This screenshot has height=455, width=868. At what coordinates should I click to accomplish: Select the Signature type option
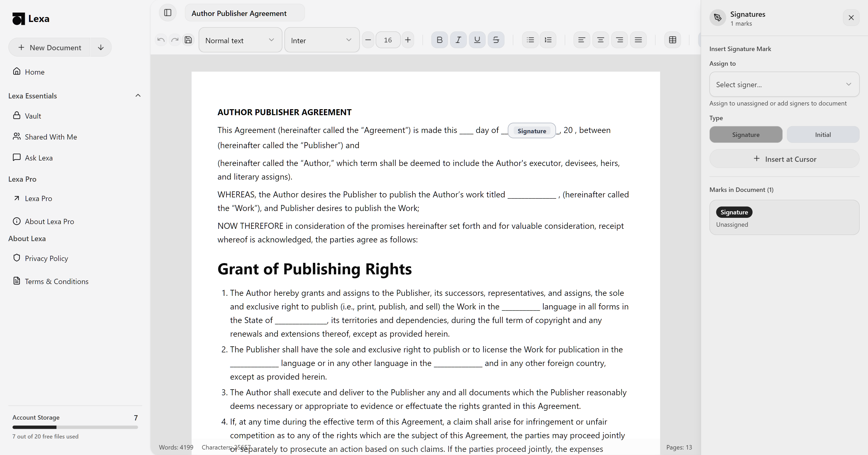click(x=745, y=134)
